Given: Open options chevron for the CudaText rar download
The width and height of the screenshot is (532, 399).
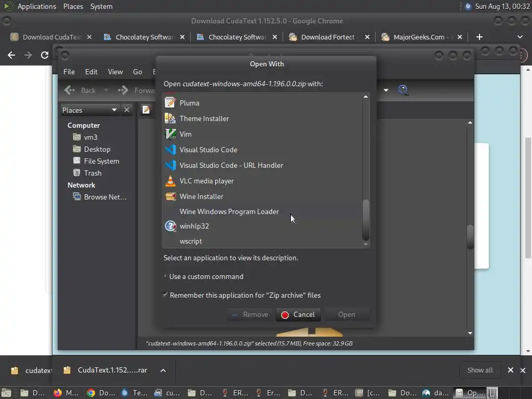Looking at the screenshot, I should point(163,370).
